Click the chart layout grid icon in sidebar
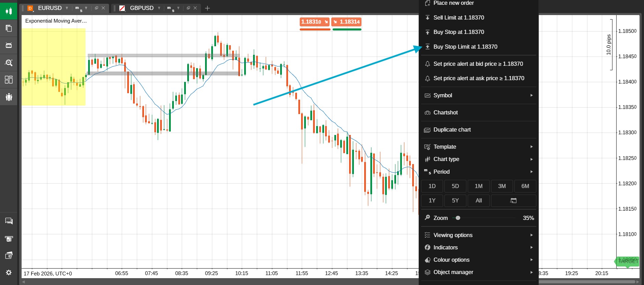The height and width of the screenshot is (285, 644). point(9,80)
